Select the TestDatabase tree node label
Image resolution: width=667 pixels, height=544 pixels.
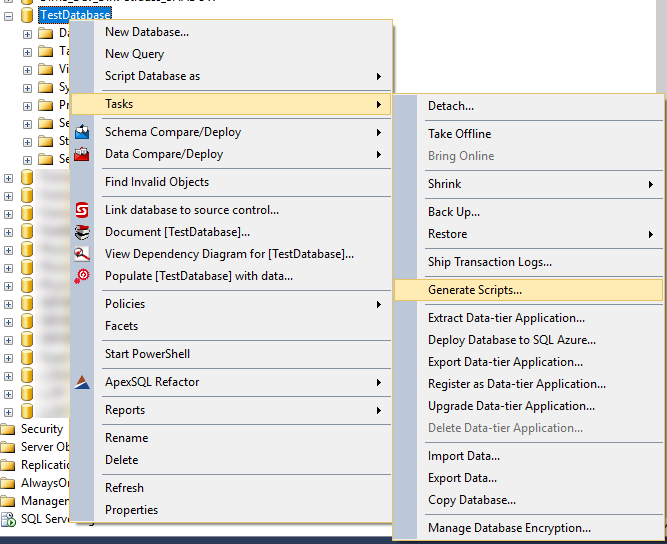(75, 15)
